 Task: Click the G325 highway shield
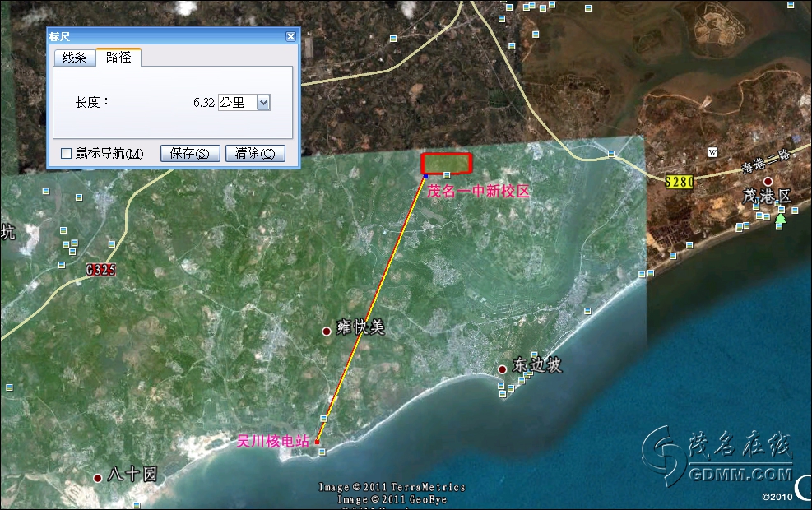[100, 269]
